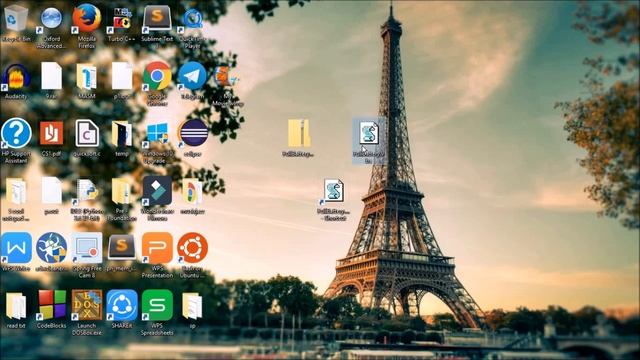Click blue circular icon beside WPS Writer
640x360 pixels.
click(51, 248)
